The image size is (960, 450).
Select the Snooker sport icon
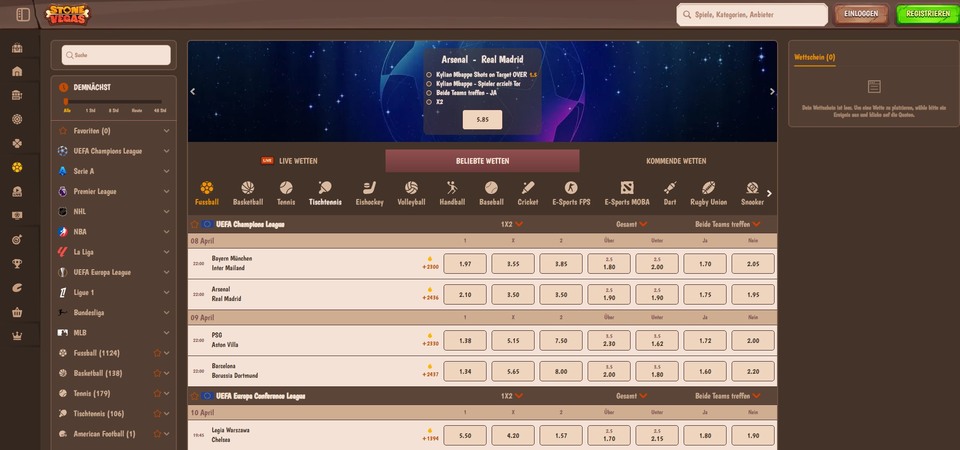click(752, 188)
